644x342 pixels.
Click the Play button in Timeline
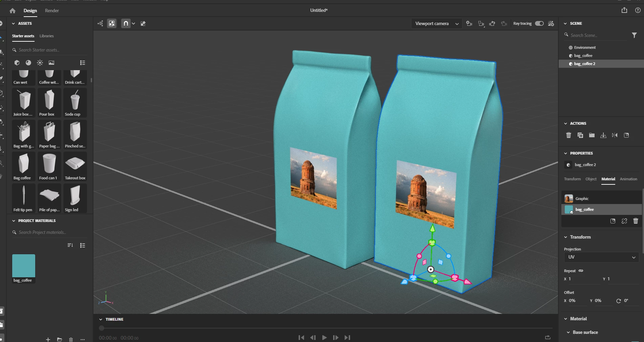pyautogui.click(x=324, y=338)
